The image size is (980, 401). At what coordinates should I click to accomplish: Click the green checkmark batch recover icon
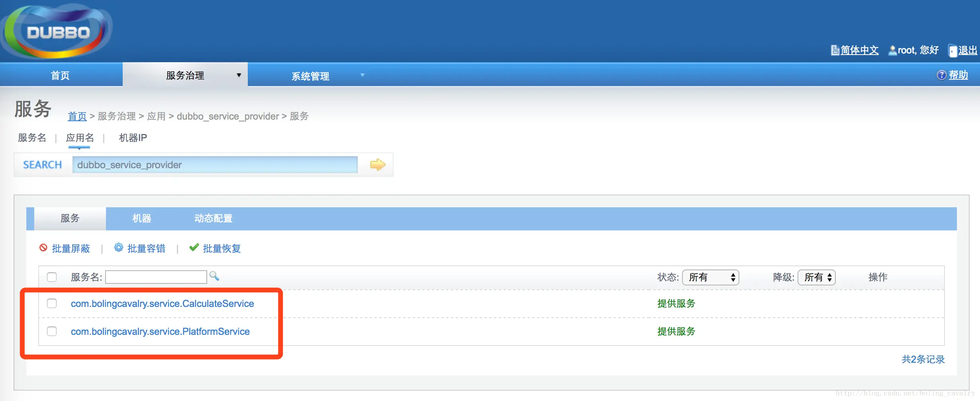(x=194, y=248)
